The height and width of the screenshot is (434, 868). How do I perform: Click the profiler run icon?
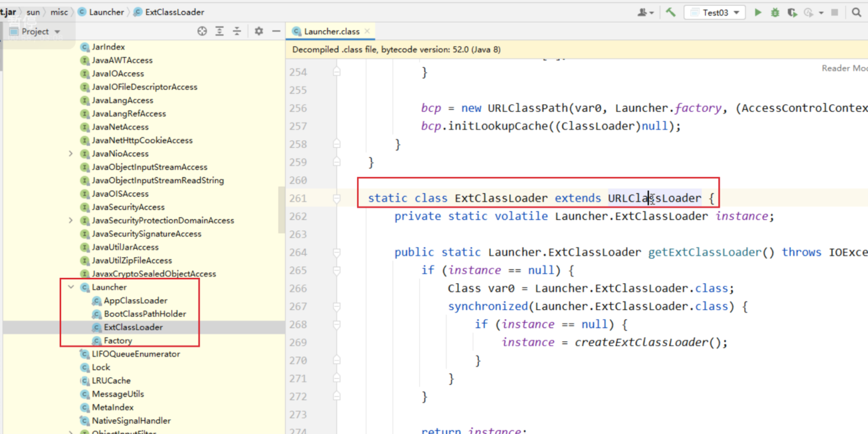coord(809,12)
